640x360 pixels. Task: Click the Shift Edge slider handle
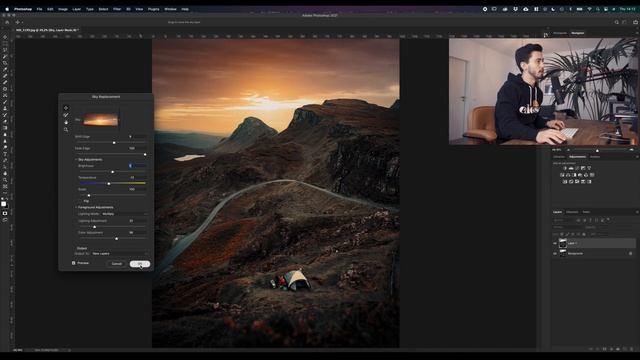coord(114,142)
